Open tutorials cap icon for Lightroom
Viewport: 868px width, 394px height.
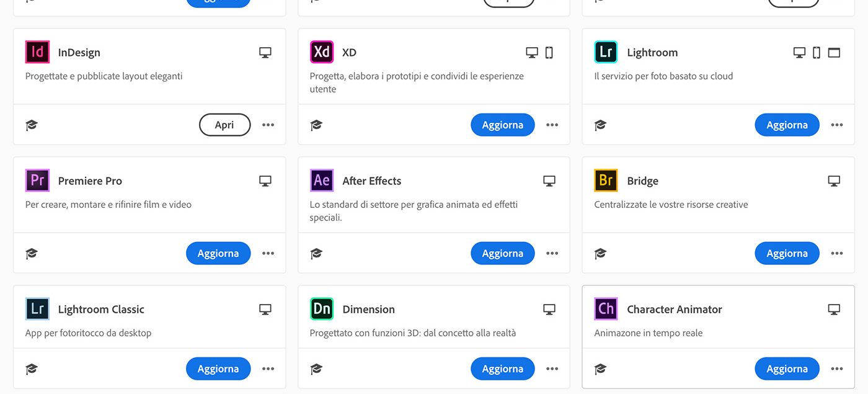(600, 125)
